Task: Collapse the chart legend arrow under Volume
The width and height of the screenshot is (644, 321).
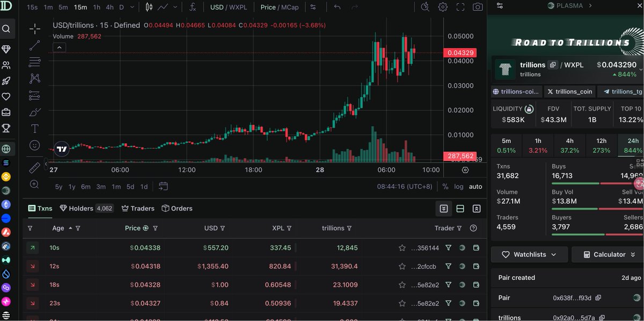Action: point(60,47)
